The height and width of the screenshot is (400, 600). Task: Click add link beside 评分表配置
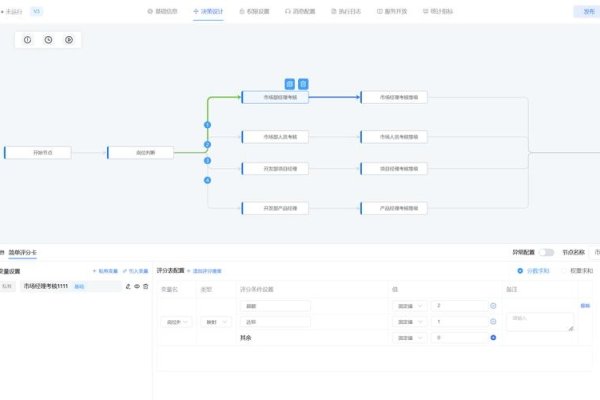click(205, 271)
